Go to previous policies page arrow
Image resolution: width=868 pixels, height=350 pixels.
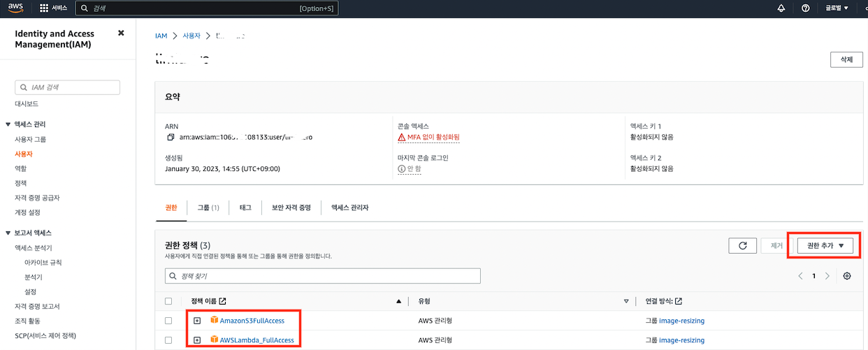click(800, 276)
